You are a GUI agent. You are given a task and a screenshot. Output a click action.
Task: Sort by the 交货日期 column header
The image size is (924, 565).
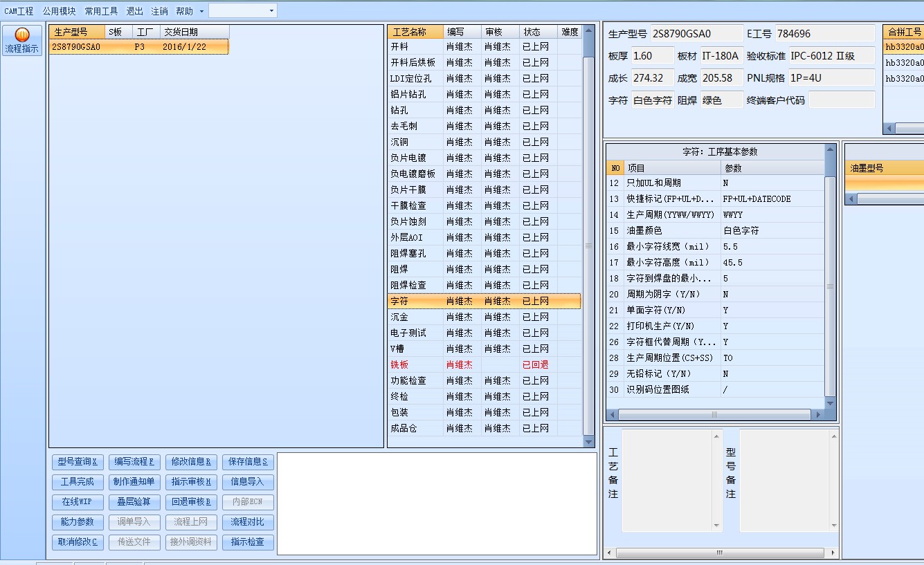(x=194, y=33)
